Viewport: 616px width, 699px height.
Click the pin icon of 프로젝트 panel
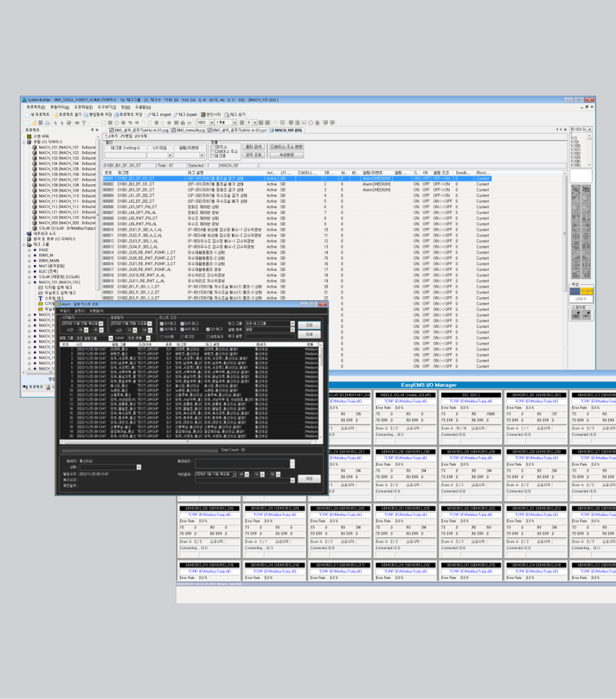point(92,130)
